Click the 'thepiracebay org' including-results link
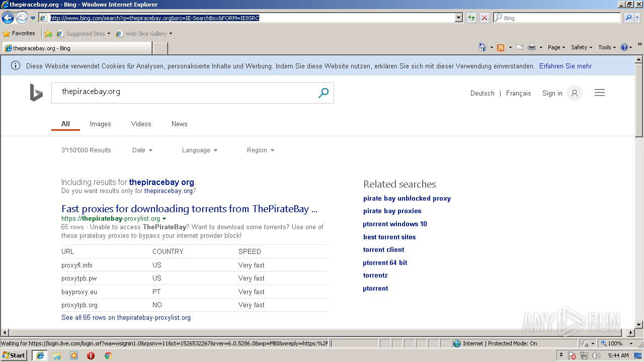The width and height of the screenshot is (644, 362). tap(162, 182)
